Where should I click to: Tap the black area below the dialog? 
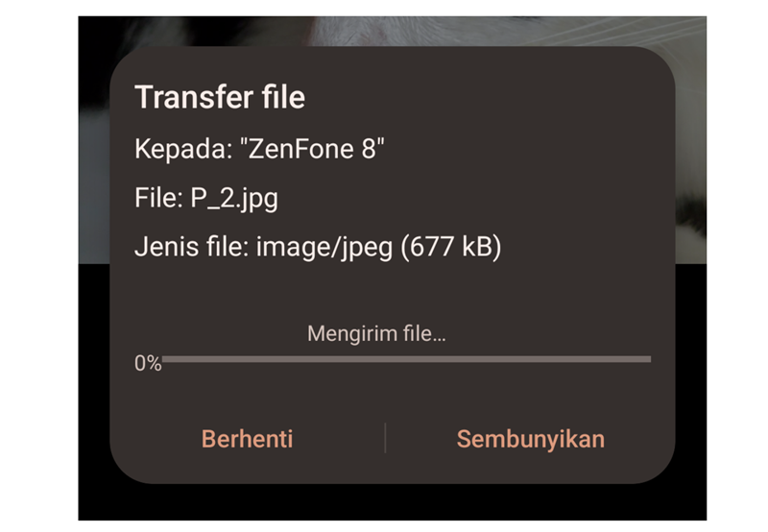(x=384, y=502)
